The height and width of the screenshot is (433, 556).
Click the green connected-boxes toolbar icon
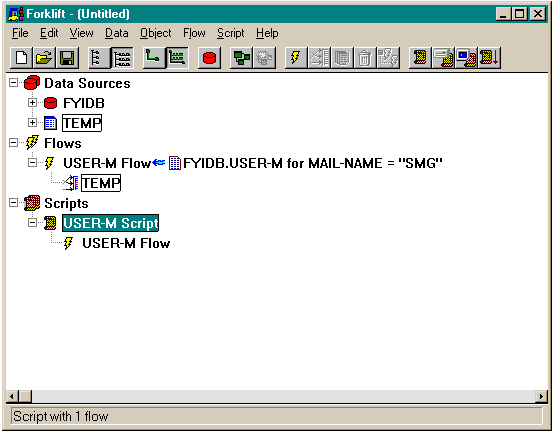click(241, 57)
